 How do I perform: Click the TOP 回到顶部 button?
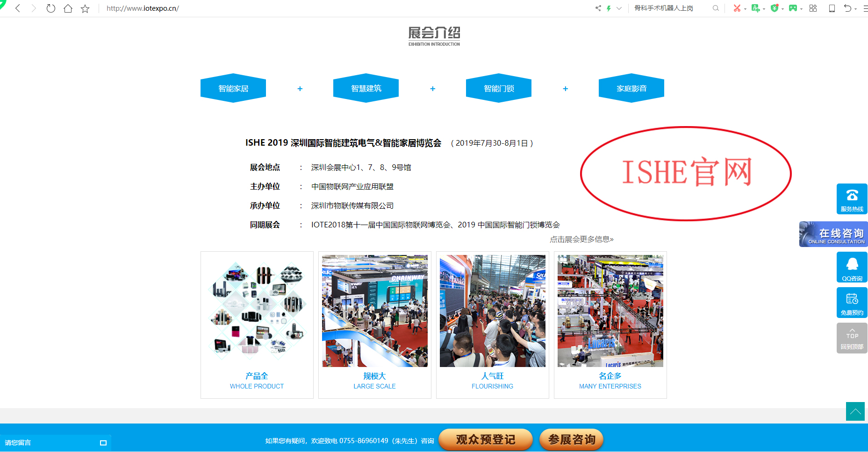click(852, 338)
